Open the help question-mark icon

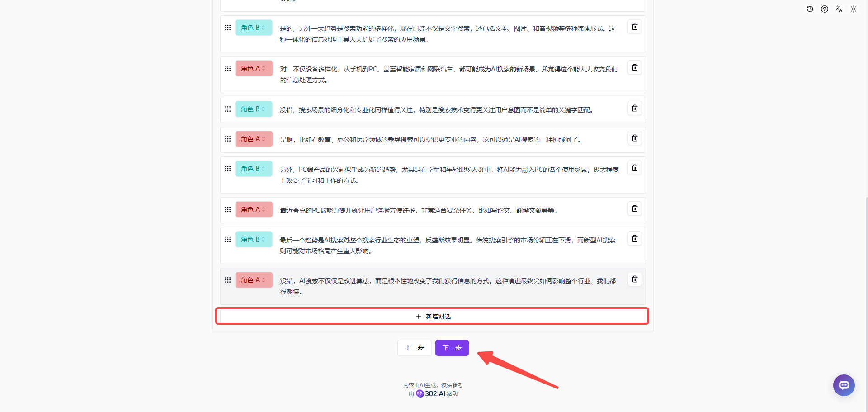tap(825, 9)
